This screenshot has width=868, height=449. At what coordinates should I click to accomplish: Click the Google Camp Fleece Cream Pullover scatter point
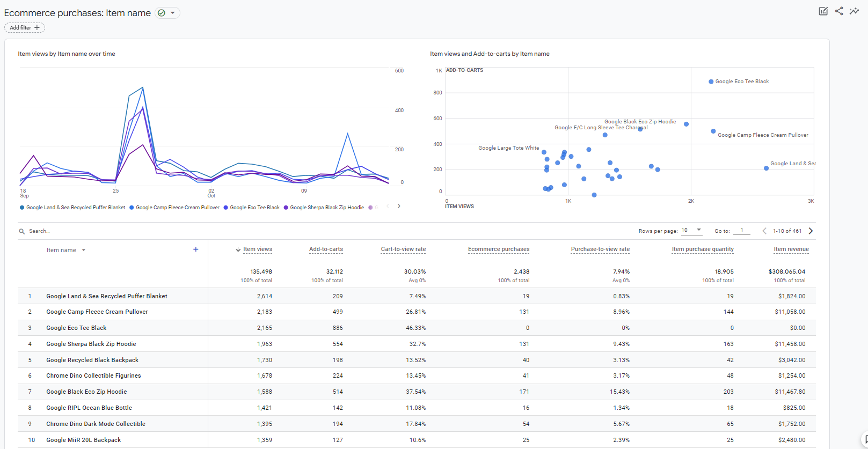point(713,131)
